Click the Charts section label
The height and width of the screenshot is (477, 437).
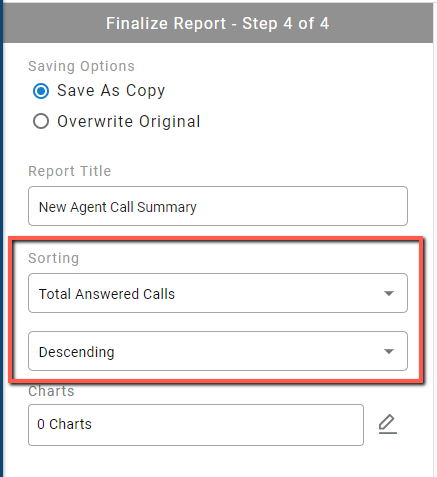51,391
